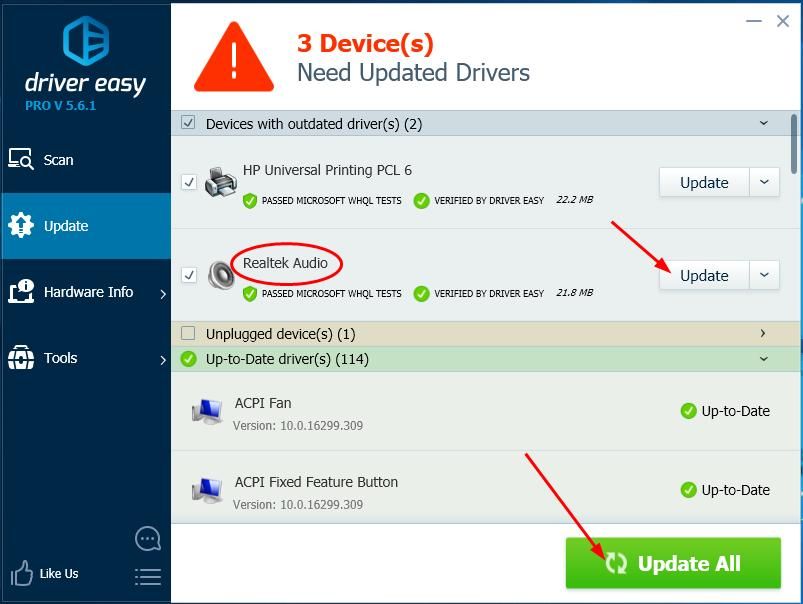803x604 pixels.
Task: Go to the Scan tab
Action: point(58,160)
